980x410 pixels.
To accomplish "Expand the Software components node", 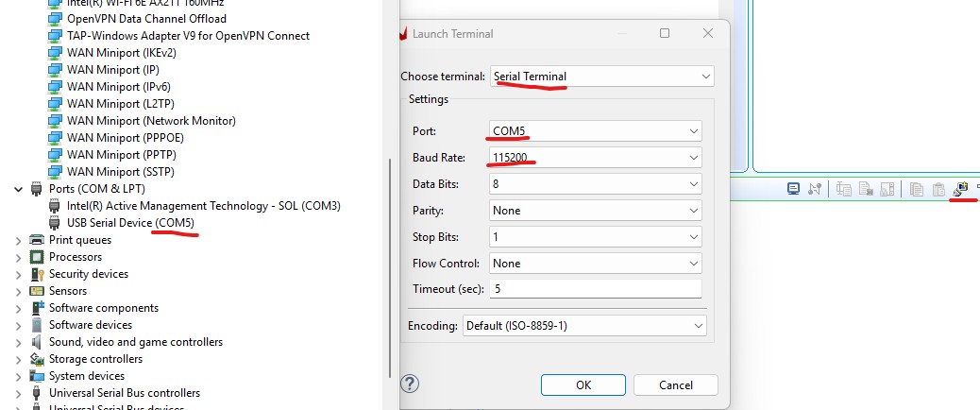I will pos(19,308).
